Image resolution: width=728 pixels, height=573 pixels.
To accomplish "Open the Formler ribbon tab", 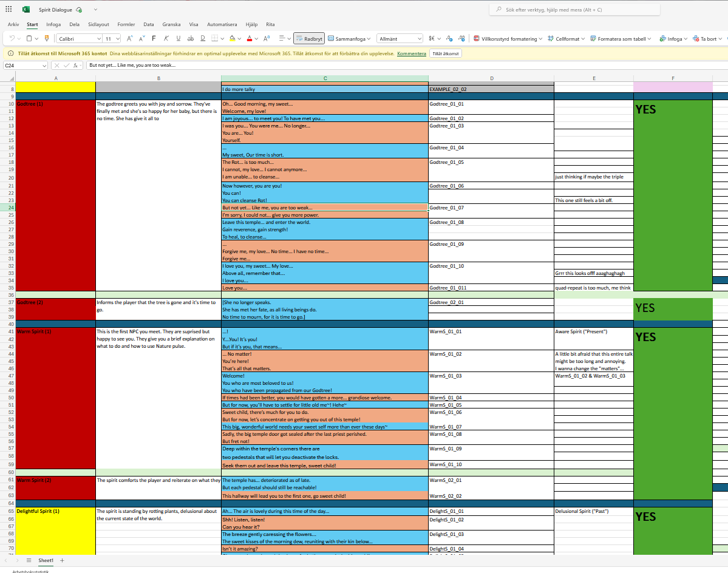I will click(x=126, y=24).
